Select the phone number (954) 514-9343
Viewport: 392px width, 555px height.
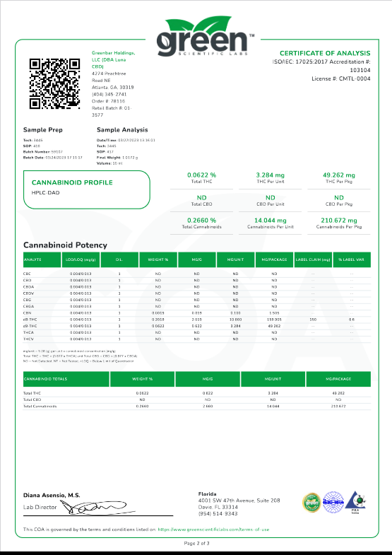tap(218, 513)
